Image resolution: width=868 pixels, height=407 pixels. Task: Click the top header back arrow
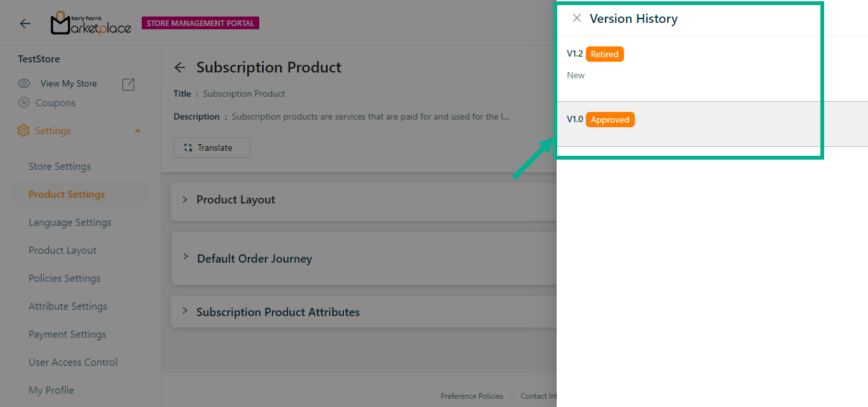(25, 24)
